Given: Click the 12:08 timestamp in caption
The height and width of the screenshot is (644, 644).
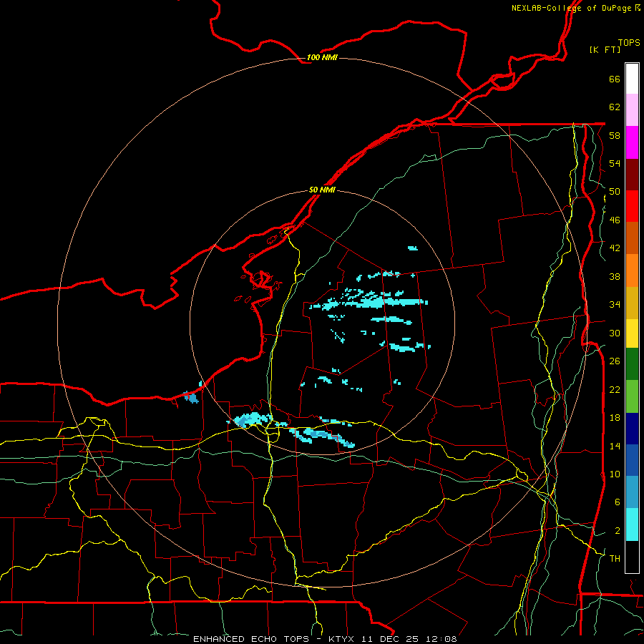Looking at the screenshot, I should [x=441, y=639].
